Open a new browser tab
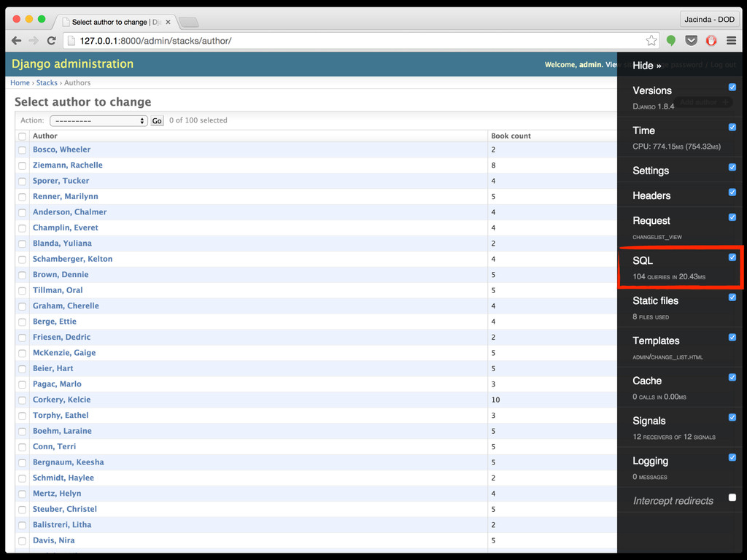Viewport: 747px width, 560px height. pos(189,22)
